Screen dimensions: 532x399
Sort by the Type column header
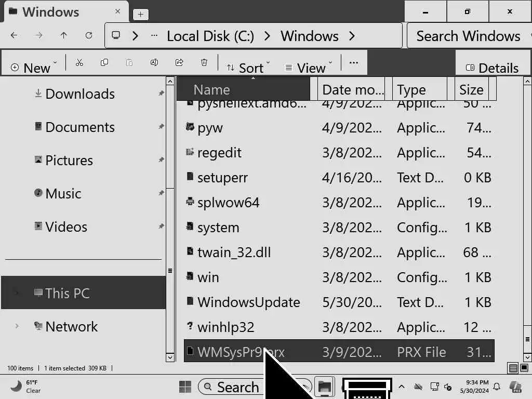pos(420,89)
